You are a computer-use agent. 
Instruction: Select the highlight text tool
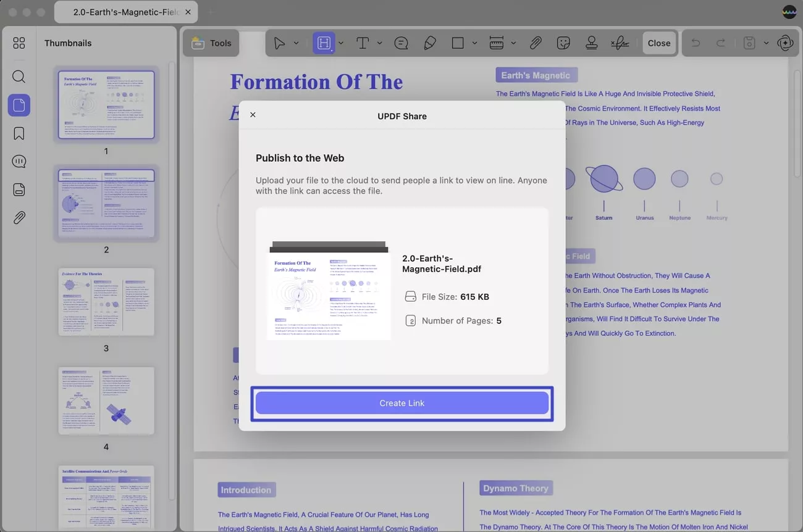click(x=323, y=43)
